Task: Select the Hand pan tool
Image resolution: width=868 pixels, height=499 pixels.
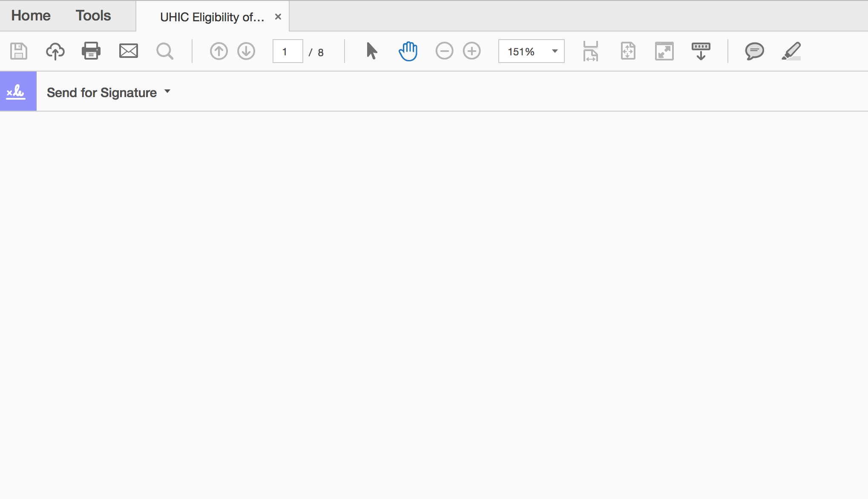Action: [408, 51]
